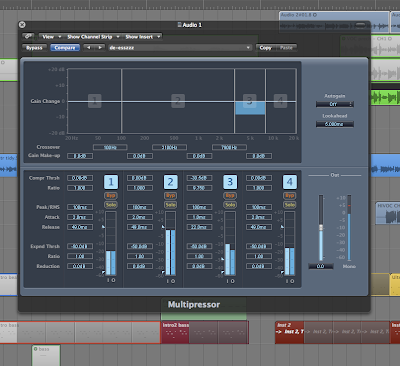Click band 1 Gain Make-up field
Viewport: 400px width, 366px height.
pyautogui.click(x=80, y=156)
